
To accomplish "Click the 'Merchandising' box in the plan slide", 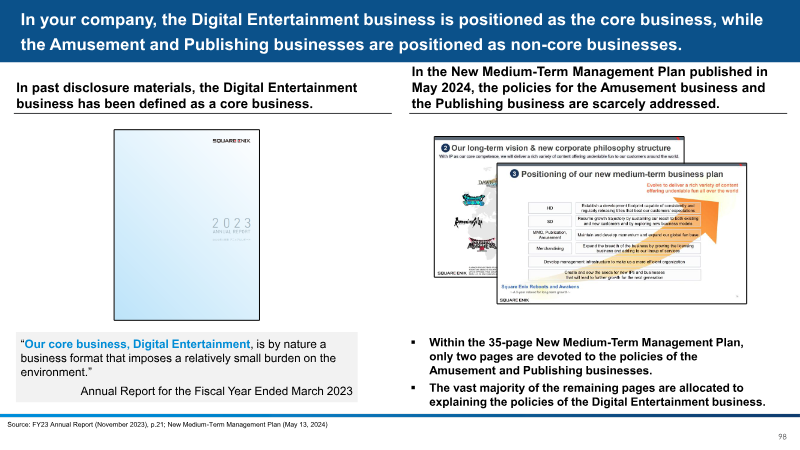I will [x=550, y=248].
